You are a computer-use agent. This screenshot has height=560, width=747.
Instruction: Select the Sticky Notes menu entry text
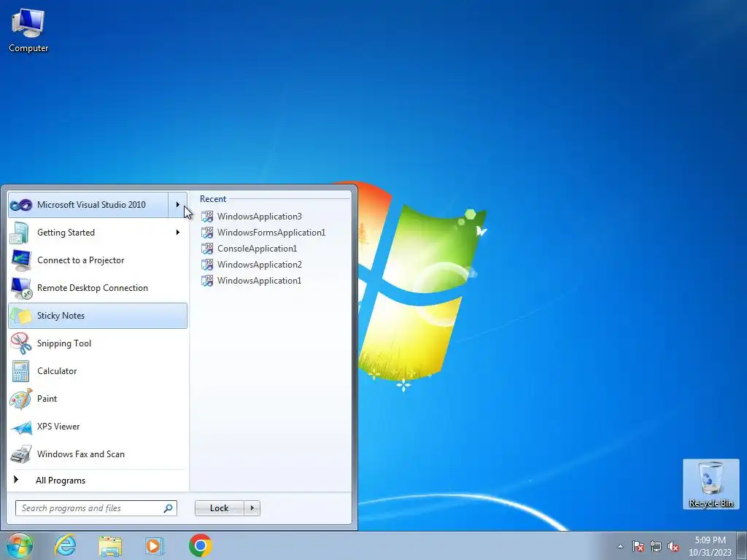(61, 316)
